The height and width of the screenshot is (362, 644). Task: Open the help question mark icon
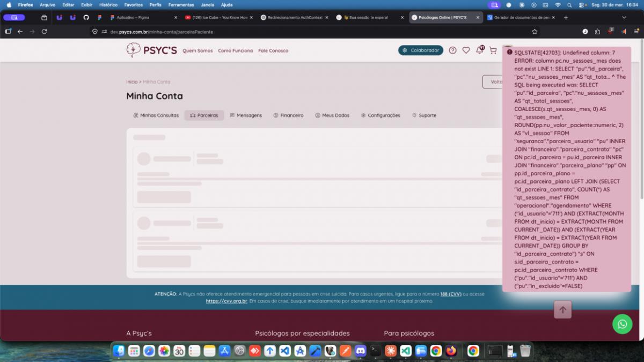coord(452,50)
